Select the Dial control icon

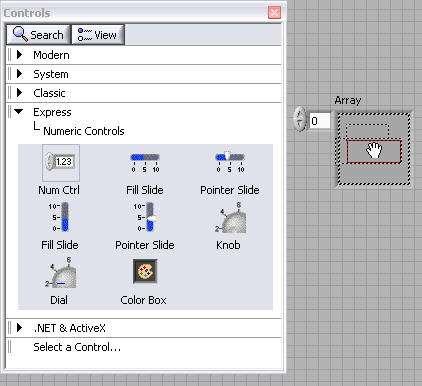61,273
